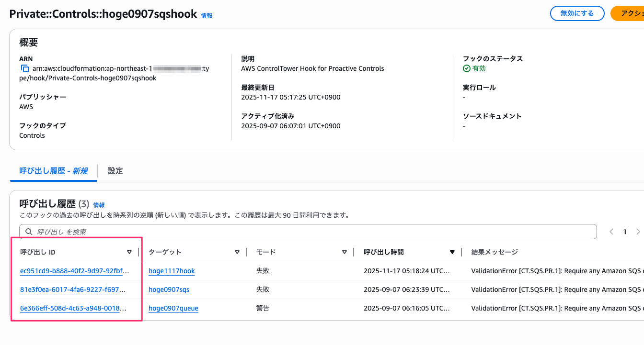Screen dimensions: 644x345
Task: Switch to the 設定 tab
Action: pos(115,171)
